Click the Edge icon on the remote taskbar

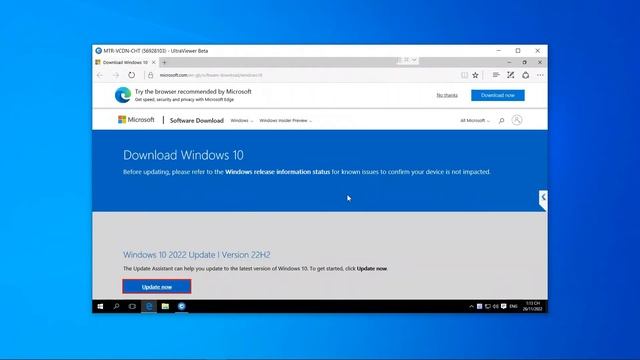pos(149,306)
